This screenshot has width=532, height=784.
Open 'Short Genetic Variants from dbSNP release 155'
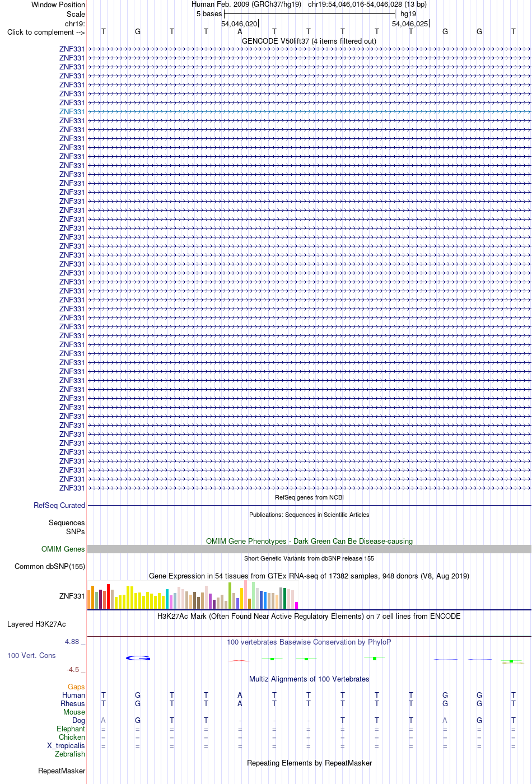click(309, 558)
